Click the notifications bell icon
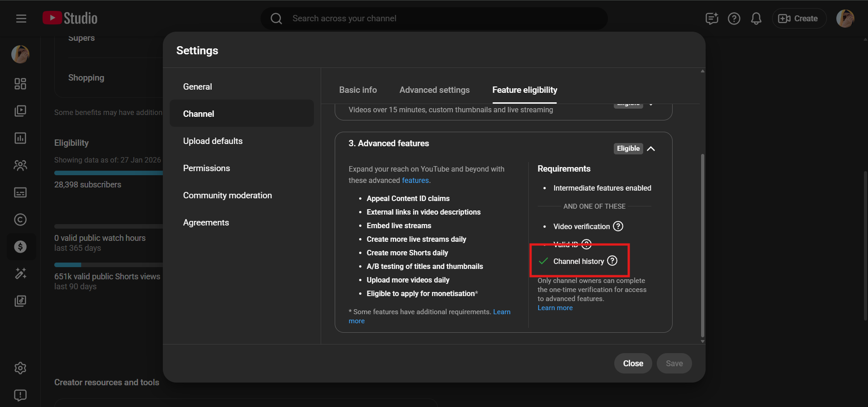Viewport: 868px width, 407px height. 756,19
